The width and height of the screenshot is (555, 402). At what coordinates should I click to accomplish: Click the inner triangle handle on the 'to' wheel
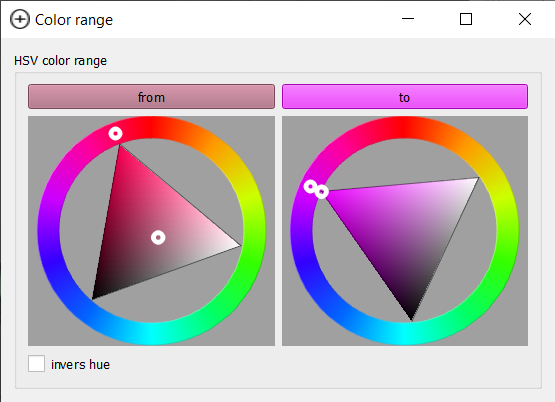click(322, 192)
